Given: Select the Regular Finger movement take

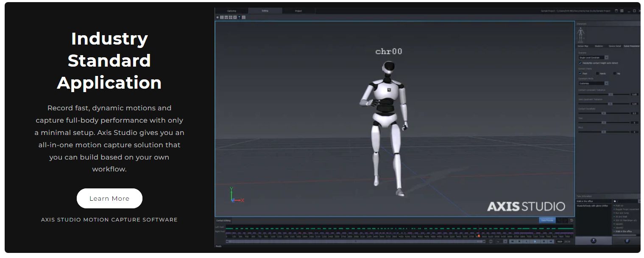Looking at the screenshot, I should pyautogui.click(x=627, y=209).
